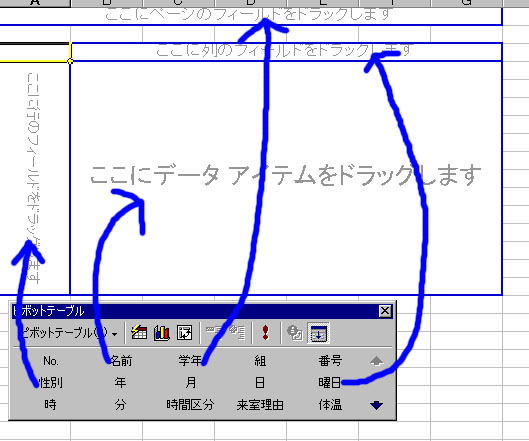Viewport: 529px width, 441px height.
Task: Open the PivotTable Wizard icon
Action: (185, 333)
